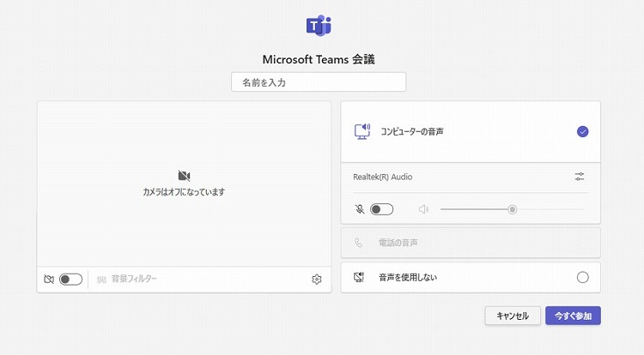Screen dimensions: 644x355
Task: Click the no-audio crossed monitor icon
Action: point(359,278)
